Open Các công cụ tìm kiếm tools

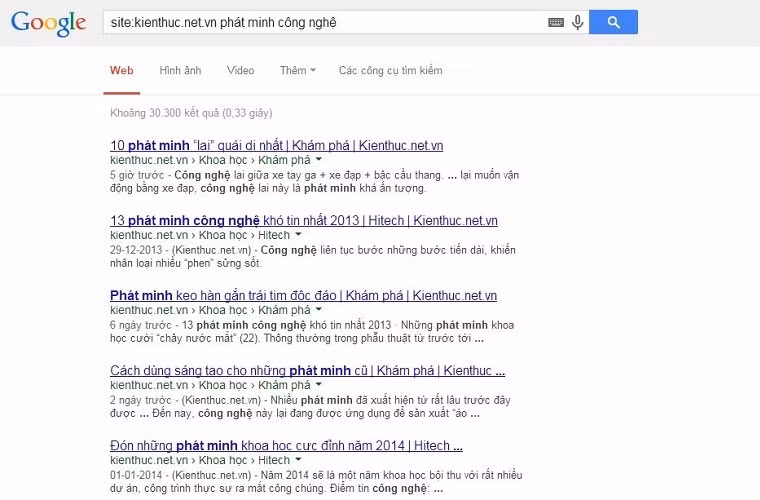pyautogui.click(x=391, y=70)
